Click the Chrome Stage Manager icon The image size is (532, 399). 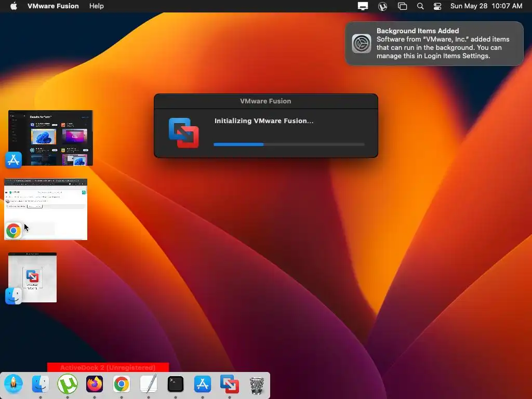tap(14, 231)
